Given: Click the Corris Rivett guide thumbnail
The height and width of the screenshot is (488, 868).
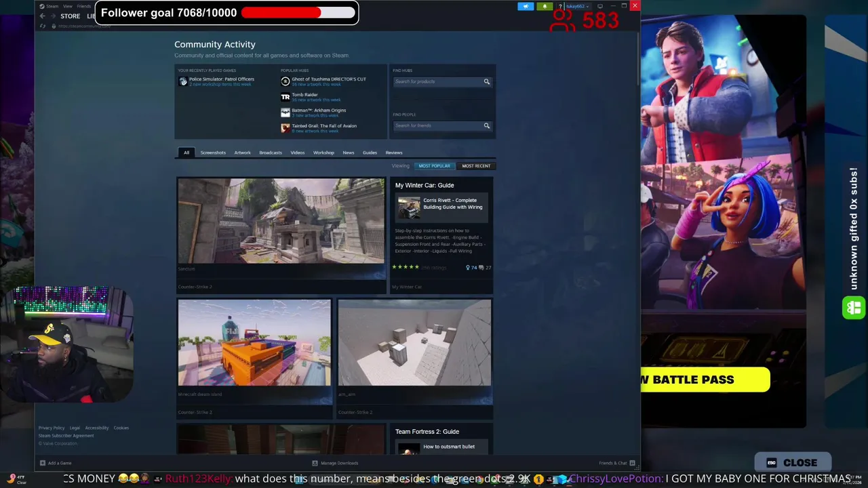Looking at the screenshot, I should pos(408,207).
